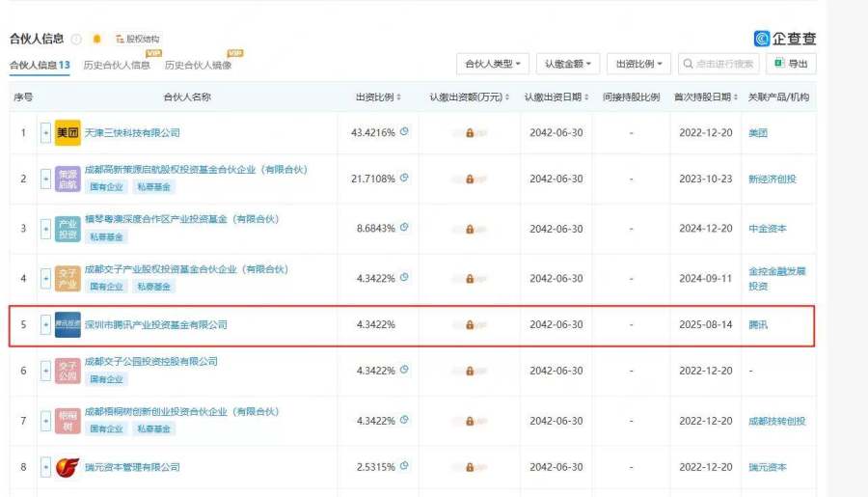Click the lock icon in row 1 美团
868x497 pixels.
470,133
